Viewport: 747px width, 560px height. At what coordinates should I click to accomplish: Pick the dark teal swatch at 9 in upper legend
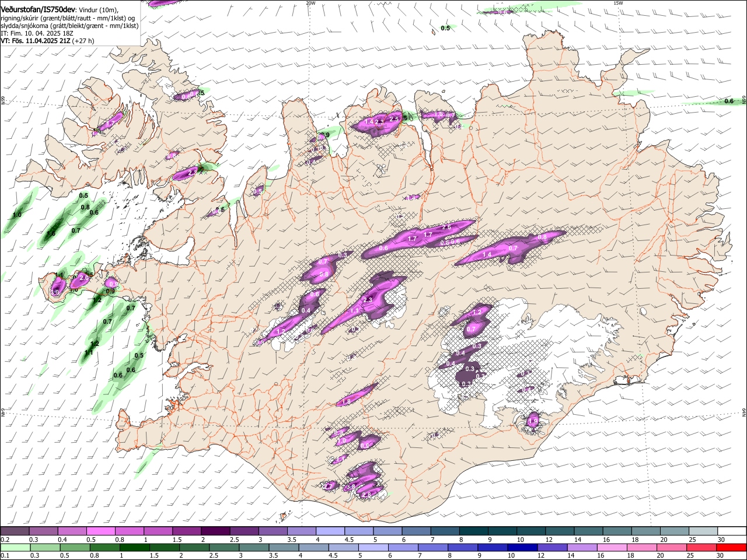[502, 531]
